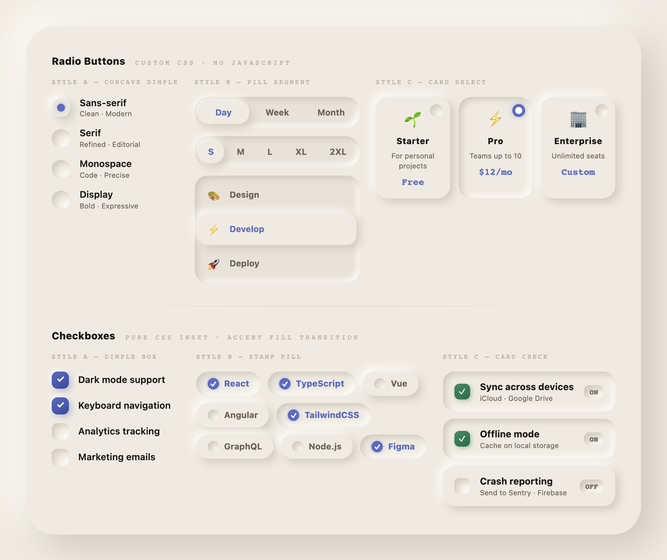Image resolution: width=667 pixels, height=560 pixels.
Task: Check the Crash reporting checkbox
Action: 462,486
